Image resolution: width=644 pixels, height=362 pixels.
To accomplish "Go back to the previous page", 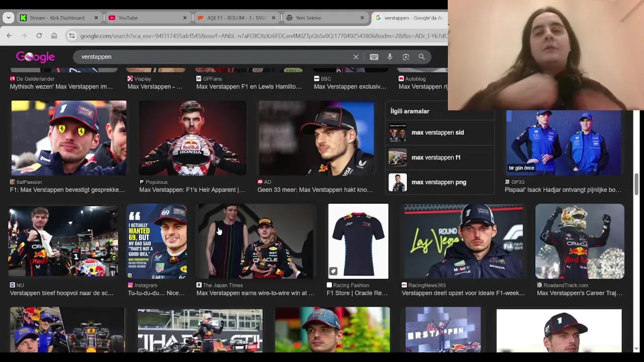I will coord(9,36).
